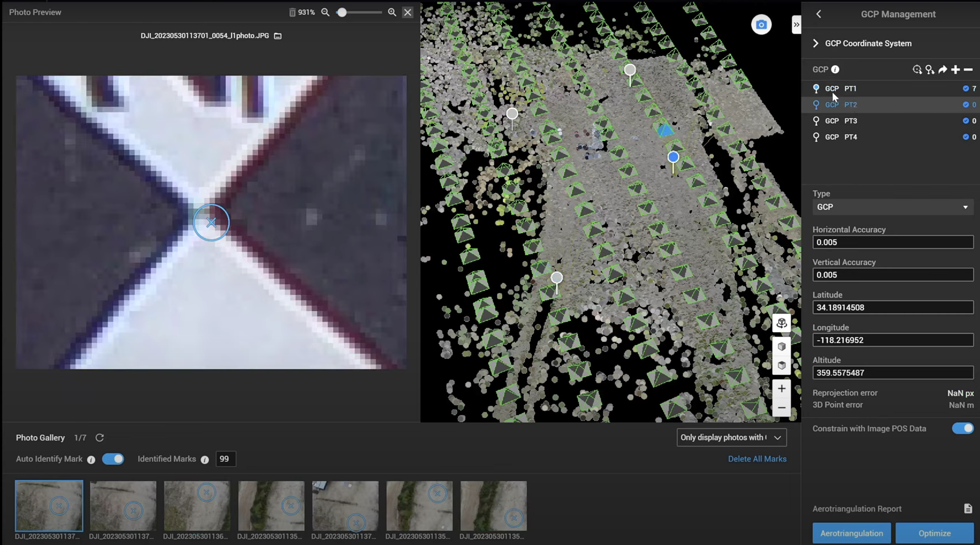Open the 'Only display photos with' dropdown

pos(731,437)
